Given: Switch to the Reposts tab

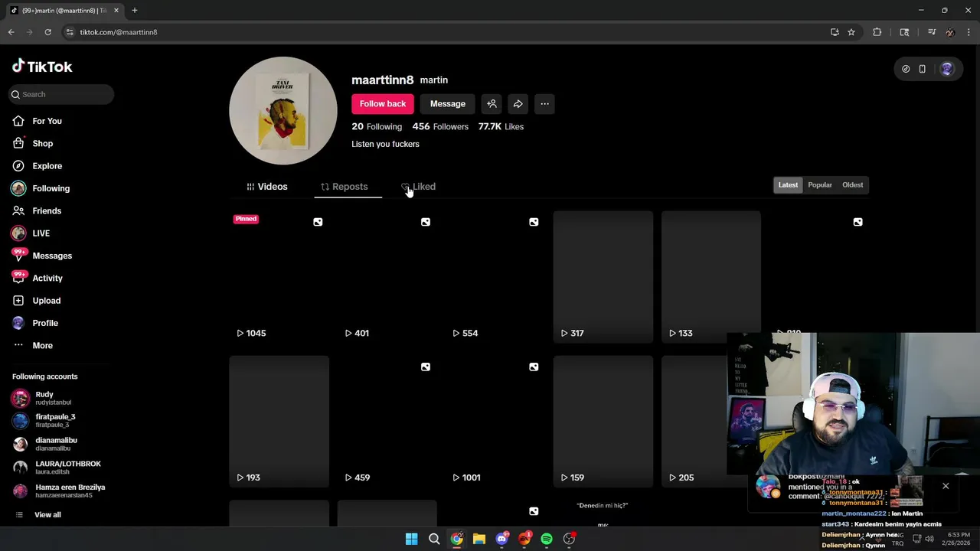Looking at the screenshot, I should tap(344, 187).
